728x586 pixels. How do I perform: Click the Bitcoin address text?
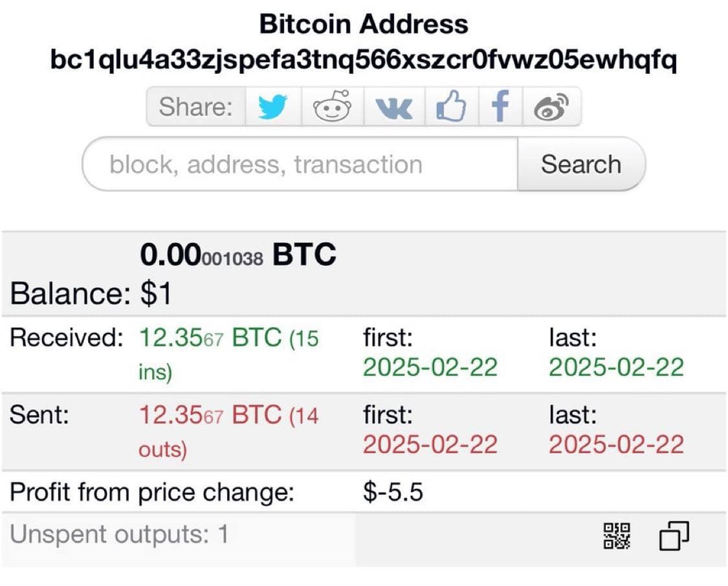(x=364, y=61)
